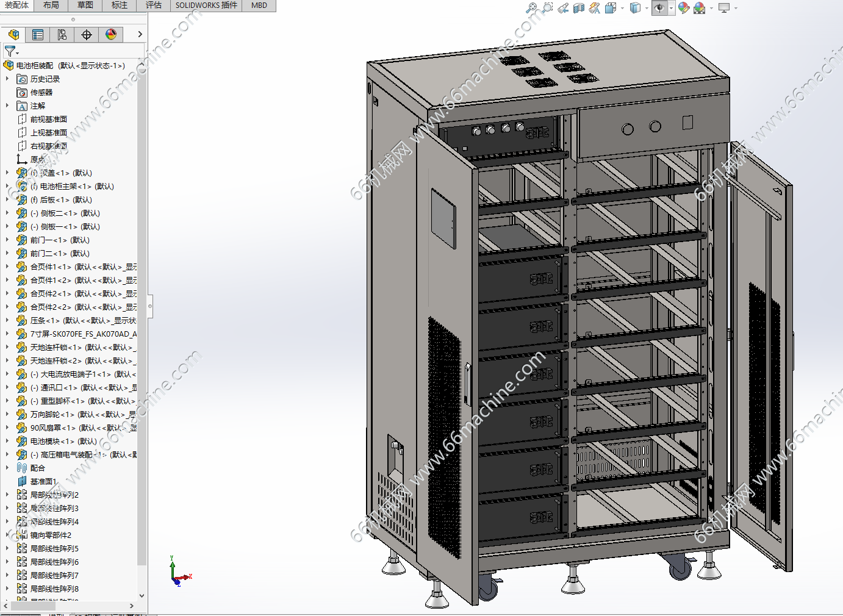Open Display Style dropdown arrow

(x=647, y=9)
